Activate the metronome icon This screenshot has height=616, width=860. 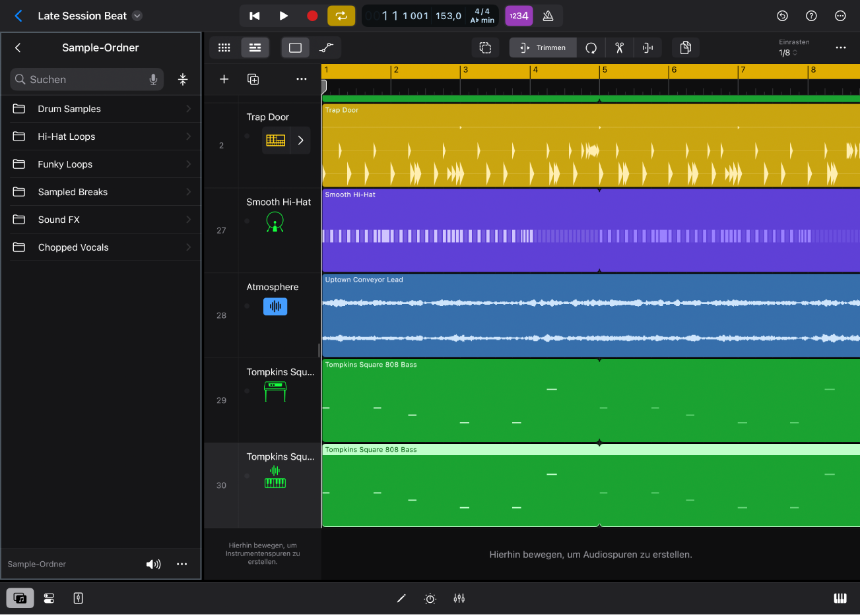click(548, 15)
